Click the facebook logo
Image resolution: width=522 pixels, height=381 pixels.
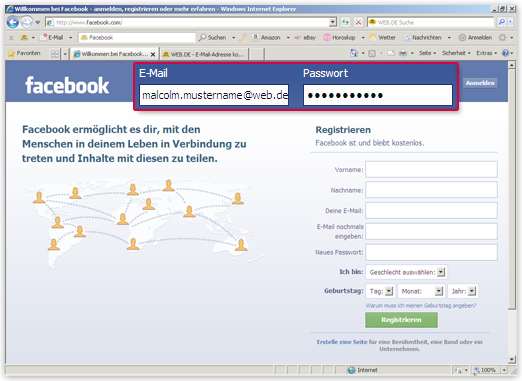click(67, 85)
